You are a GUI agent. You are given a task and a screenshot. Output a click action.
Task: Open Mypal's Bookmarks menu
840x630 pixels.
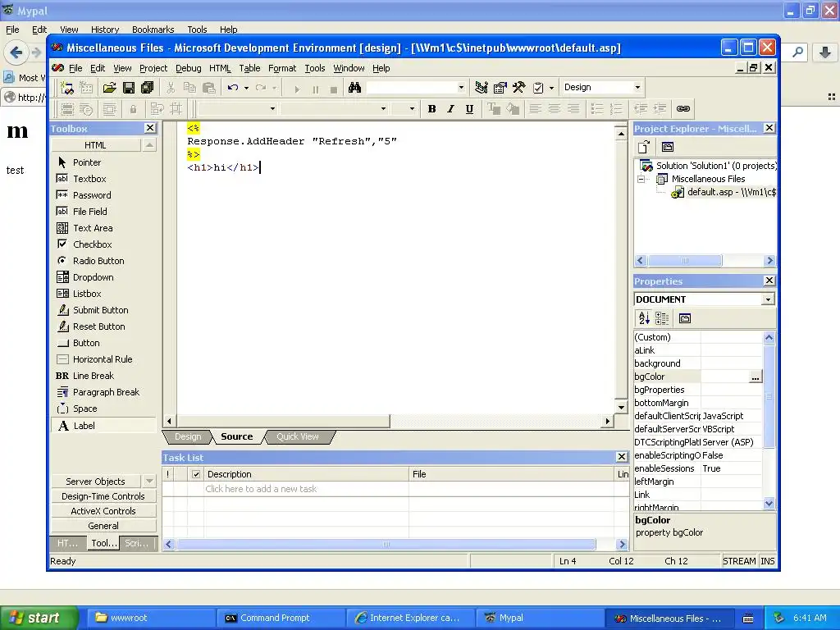click(x=153, y=30)
